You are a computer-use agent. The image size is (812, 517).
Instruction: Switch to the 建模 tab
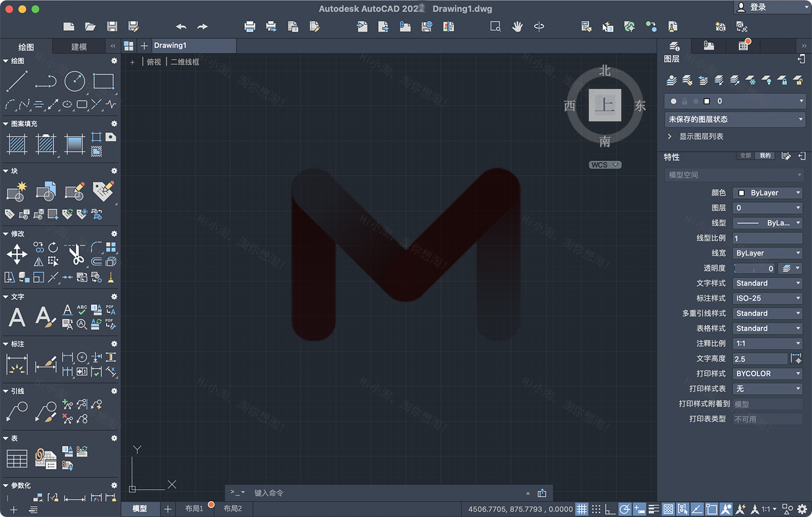pos(78,46)
